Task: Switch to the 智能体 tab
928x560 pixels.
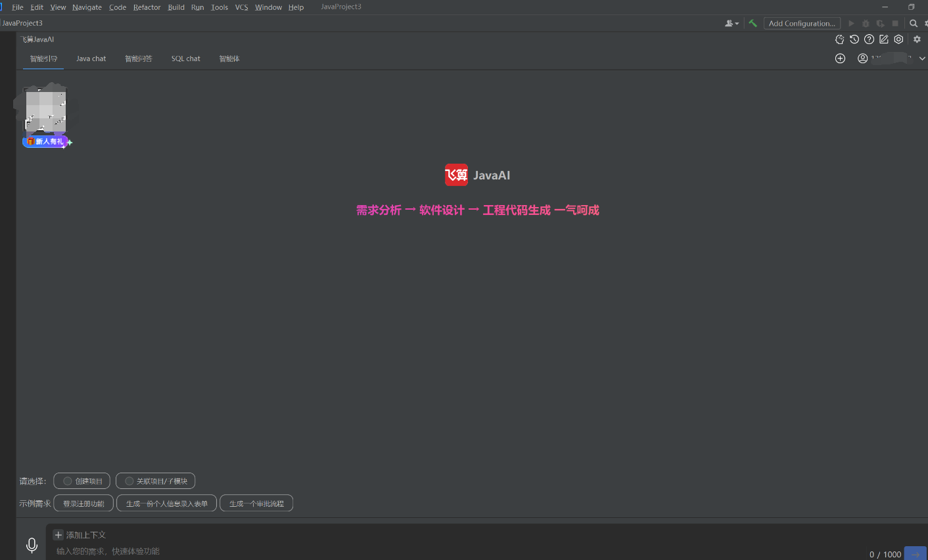Action: [x=229, y=58]
